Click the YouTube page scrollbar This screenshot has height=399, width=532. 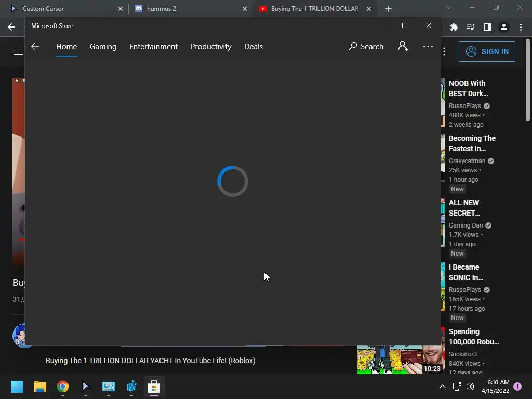pos(528,79)
